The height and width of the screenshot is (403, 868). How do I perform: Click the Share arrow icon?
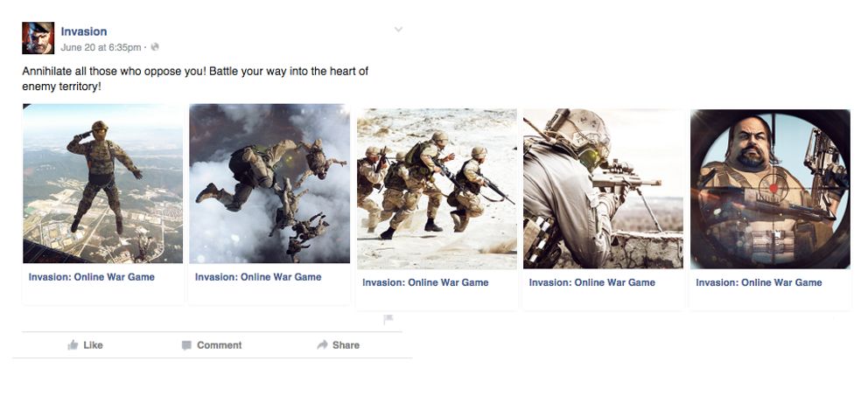click(322, 345)
